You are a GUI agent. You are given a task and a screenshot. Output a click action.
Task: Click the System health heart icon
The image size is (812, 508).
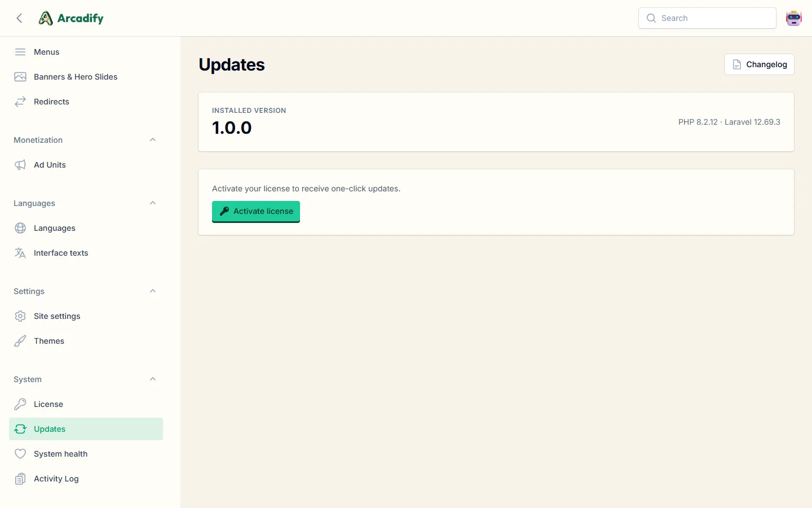point(20,454)
